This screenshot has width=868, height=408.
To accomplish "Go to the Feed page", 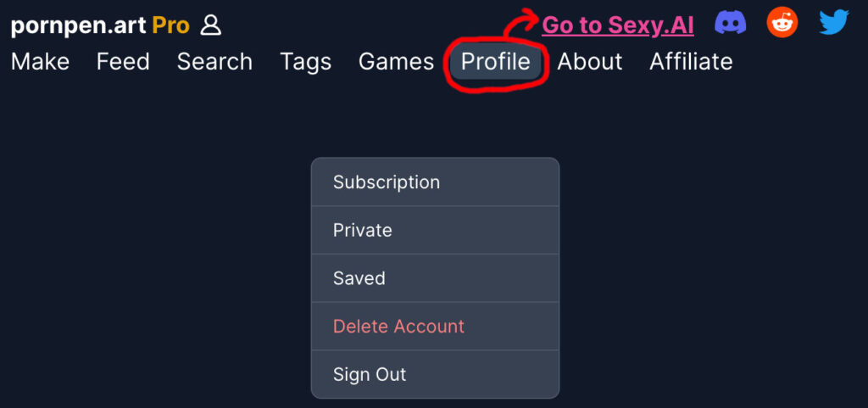I will click(123, 62).
